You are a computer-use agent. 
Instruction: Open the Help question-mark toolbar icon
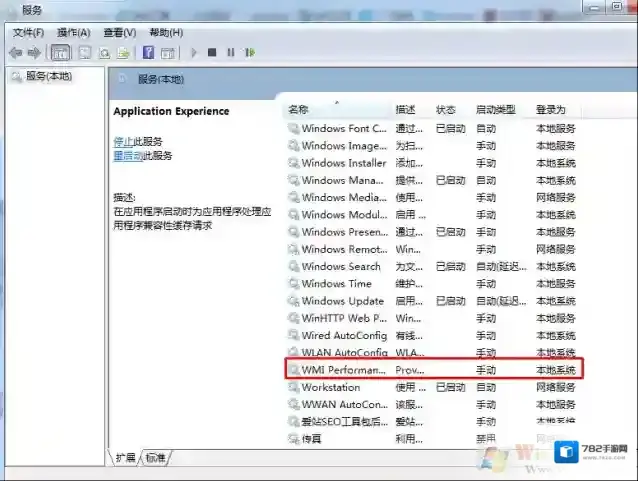(148, 52)
